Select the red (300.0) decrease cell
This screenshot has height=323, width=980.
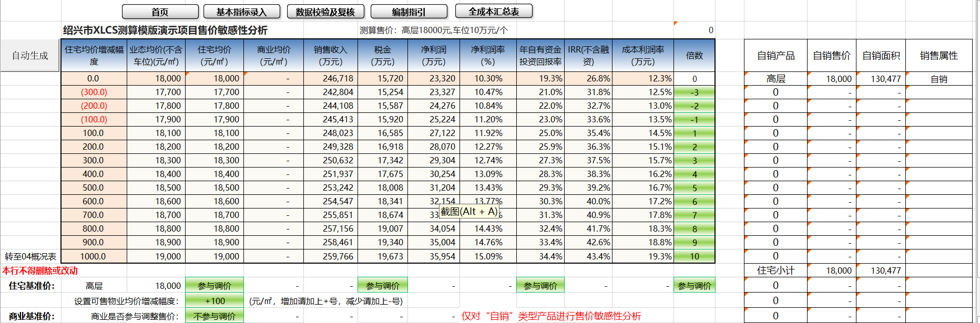[x=94, y=92]
